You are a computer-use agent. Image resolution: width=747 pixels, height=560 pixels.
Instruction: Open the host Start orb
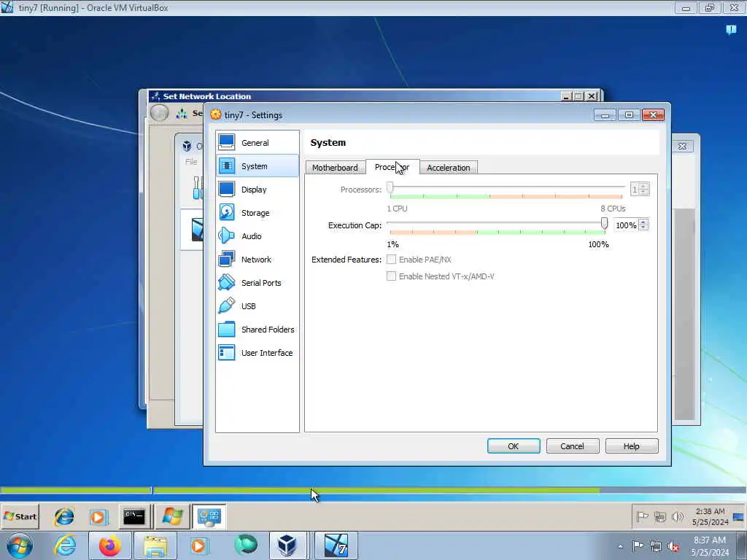coord(19,545)
